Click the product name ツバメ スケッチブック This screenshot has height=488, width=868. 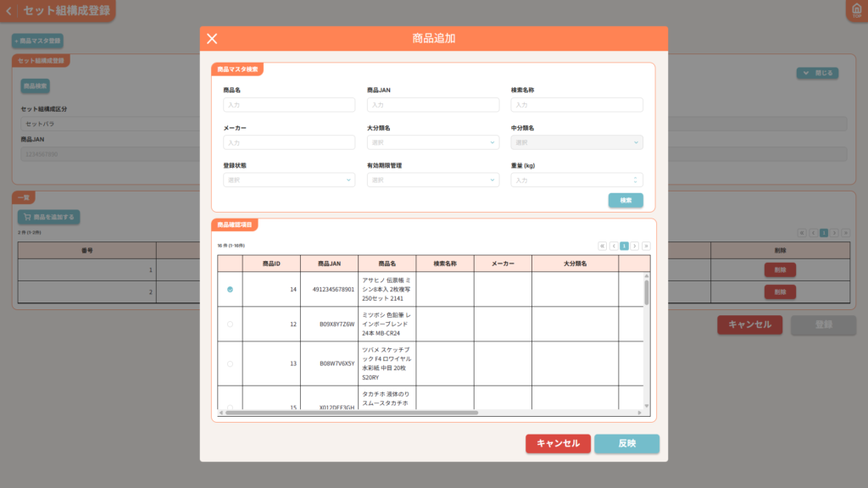pos(387,363)
